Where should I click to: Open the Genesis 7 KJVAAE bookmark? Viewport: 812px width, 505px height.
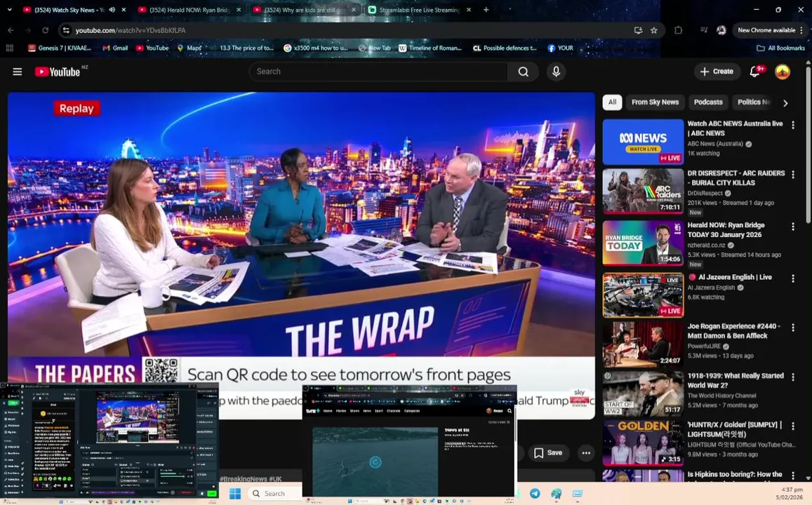pyautogui.click(x=60, y=48)
